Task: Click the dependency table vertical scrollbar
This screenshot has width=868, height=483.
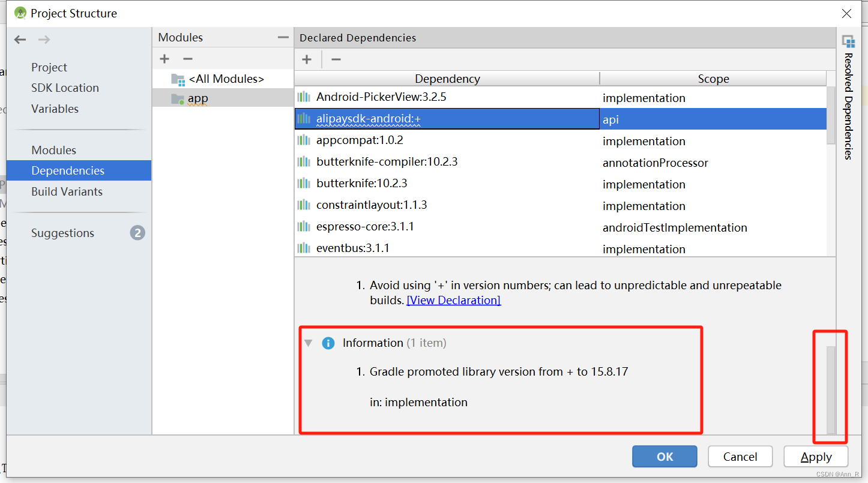Action: [831, 115]
